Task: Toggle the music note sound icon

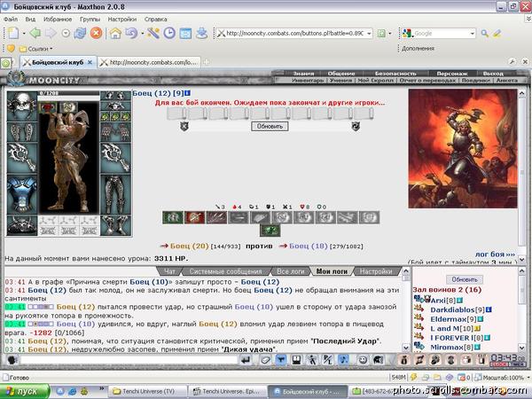Action: (x=343, y=360)
